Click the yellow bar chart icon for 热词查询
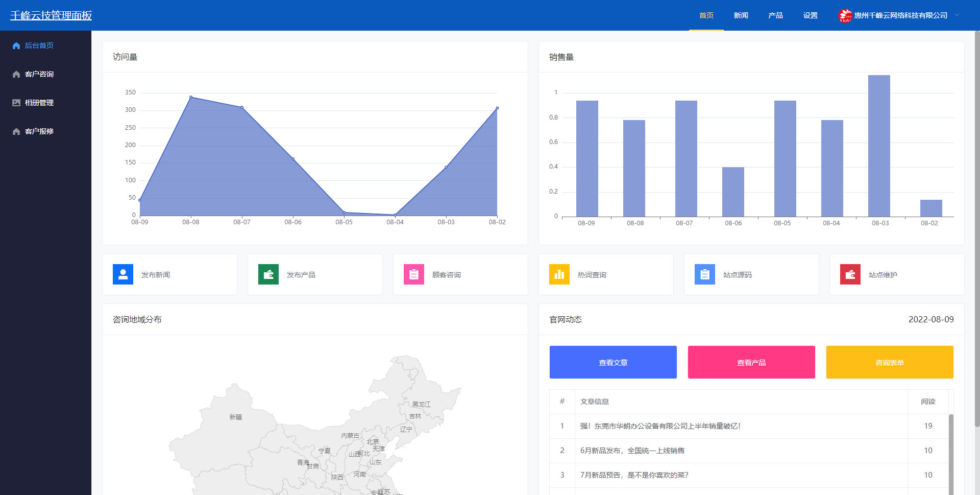This screenshot has height=495, width=980. click(x=559, y=274)
